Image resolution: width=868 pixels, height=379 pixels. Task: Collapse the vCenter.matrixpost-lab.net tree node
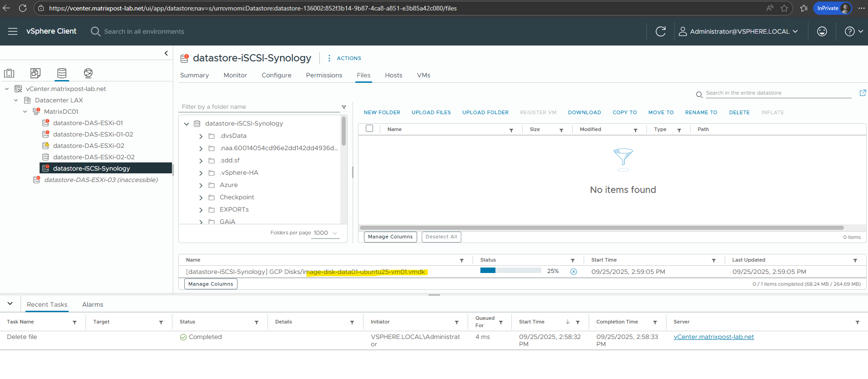pyautogui.click(x=7, y=89)
